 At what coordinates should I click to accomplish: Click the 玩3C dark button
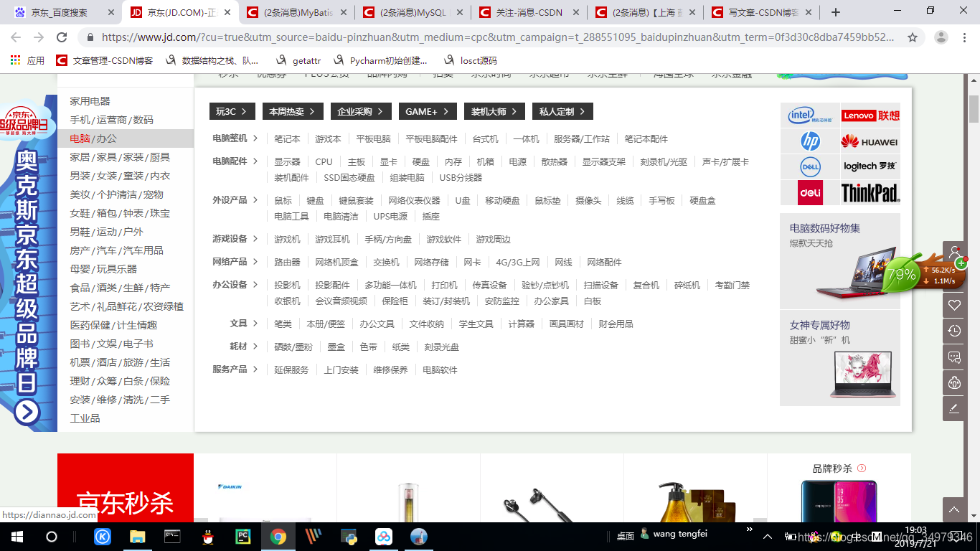[232, 111]
